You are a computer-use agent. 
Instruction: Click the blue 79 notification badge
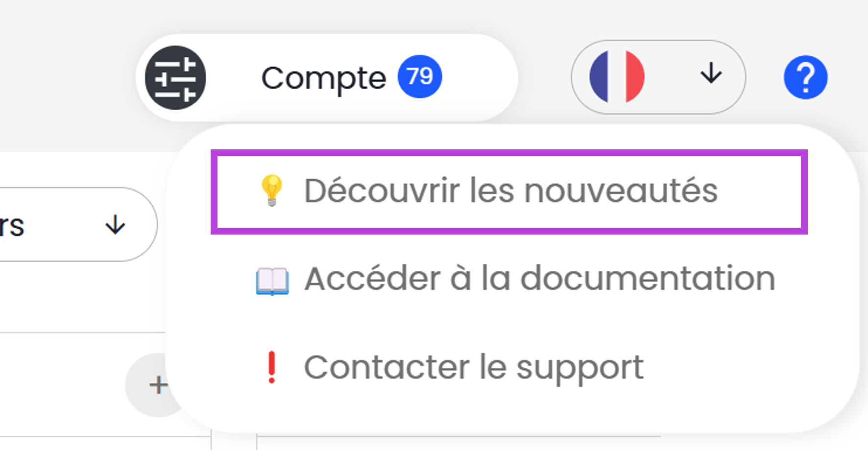(x=420, y=76)
